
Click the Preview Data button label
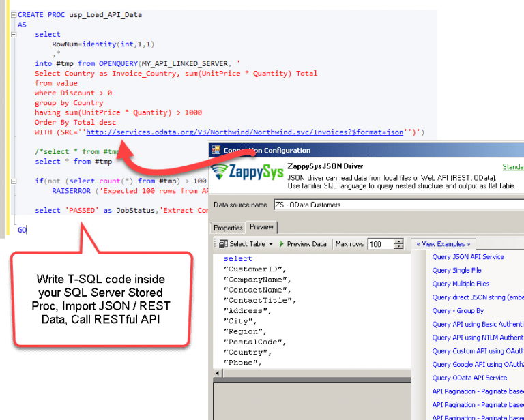(306, 243)
